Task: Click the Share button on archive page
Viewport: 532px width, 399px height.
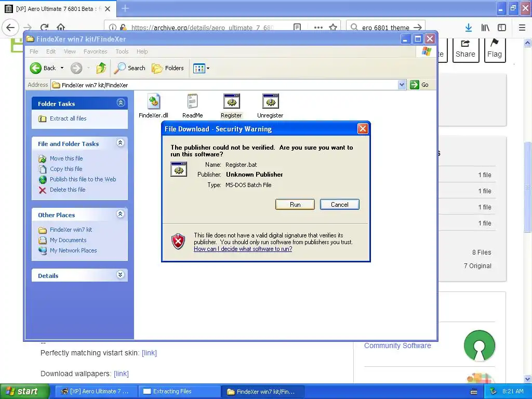Action: (465, 50)
